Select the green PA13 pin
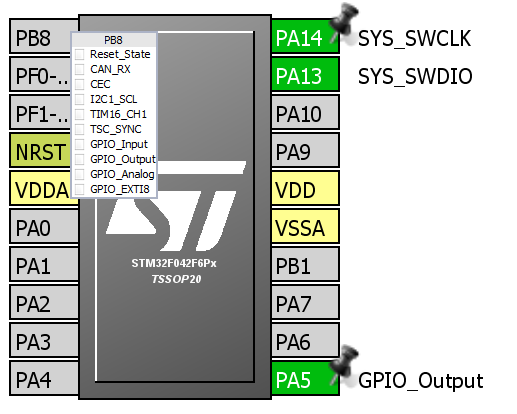The width and height of the screenshot is (517, 414). coord(305,74)
